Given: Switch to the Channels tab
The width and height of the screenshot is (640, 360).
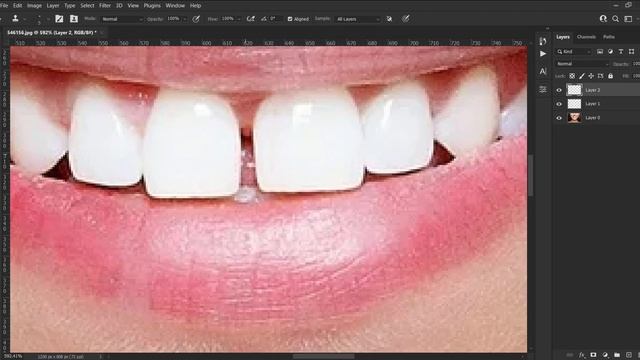Looking at the screenshot, I should [x=586, y=37].
